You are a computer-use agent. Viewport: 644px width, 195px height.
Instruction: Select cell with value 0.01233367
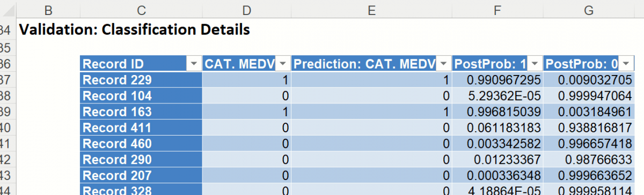[x=497, y=160]
